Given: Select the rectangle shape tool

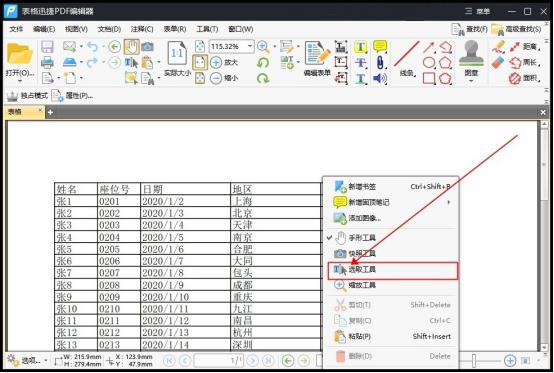Looking at the screenshot, I should click(429, 78).
